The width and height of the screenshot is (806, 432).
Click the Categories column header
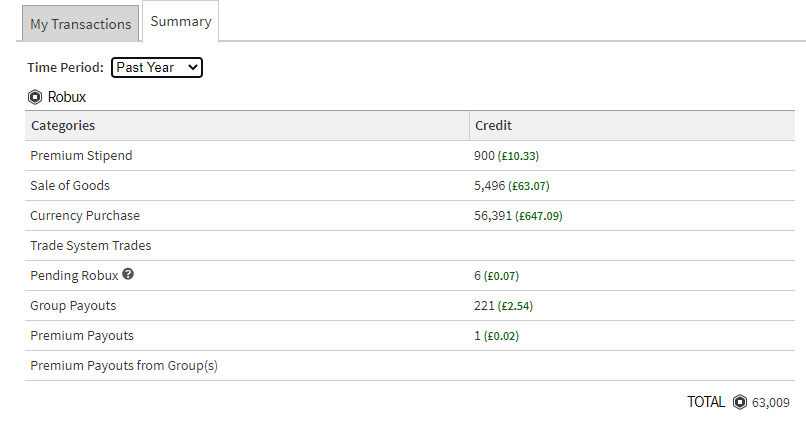click(x=63, y=126)
